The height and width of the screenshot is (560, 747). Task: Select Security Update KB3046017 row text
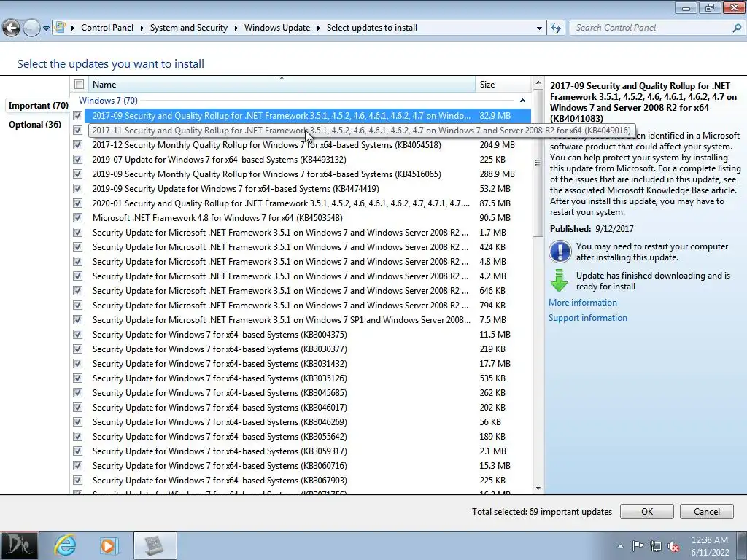pos(220,407)
